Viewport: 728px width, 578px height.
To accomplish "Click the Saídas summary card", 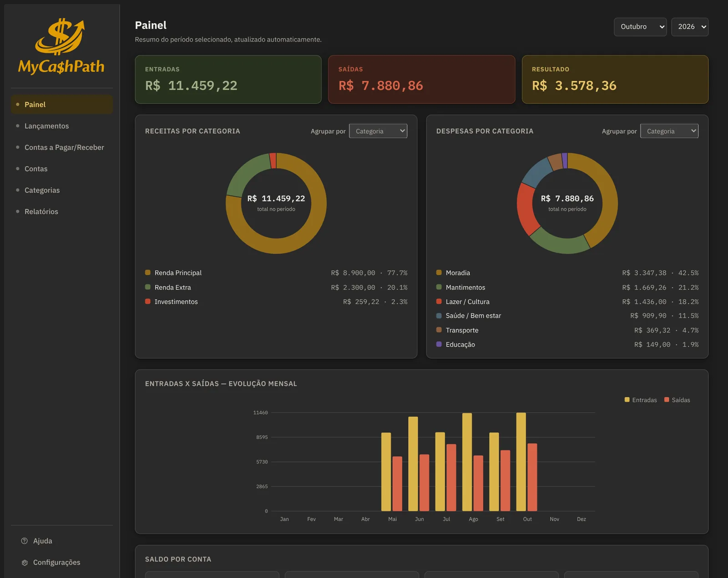I will point(422,80).
